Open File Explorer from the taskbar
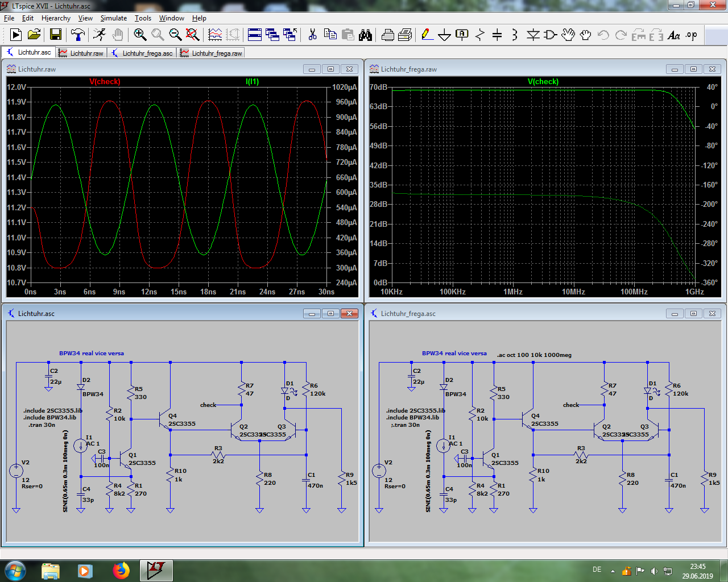Image resolution: width=728 pixels, height=582 pixels. (51, 571)
